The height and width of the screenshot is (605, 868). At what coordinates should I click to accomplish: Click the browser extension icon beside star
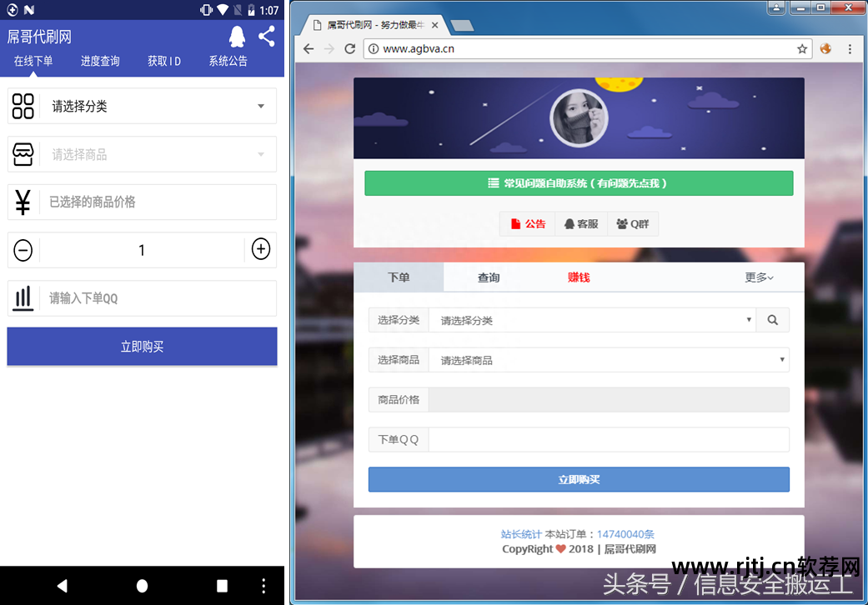pyautogui.click(x=825, y=48)
